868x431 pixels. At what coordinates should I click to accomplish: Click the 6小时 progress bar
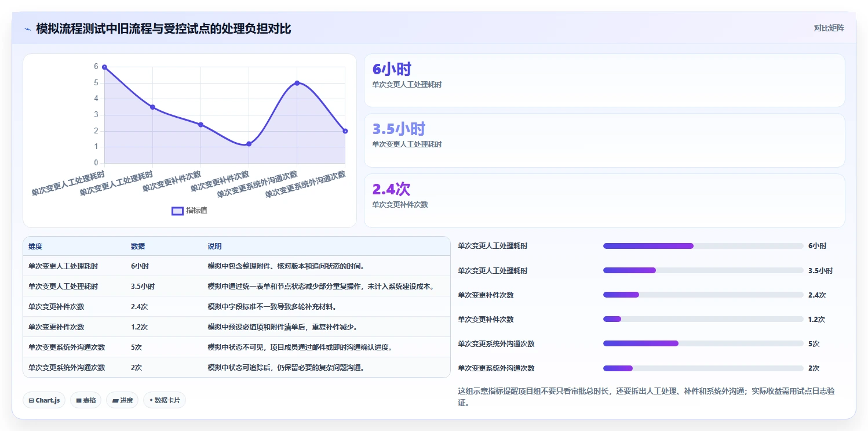[x=703, y=246]
